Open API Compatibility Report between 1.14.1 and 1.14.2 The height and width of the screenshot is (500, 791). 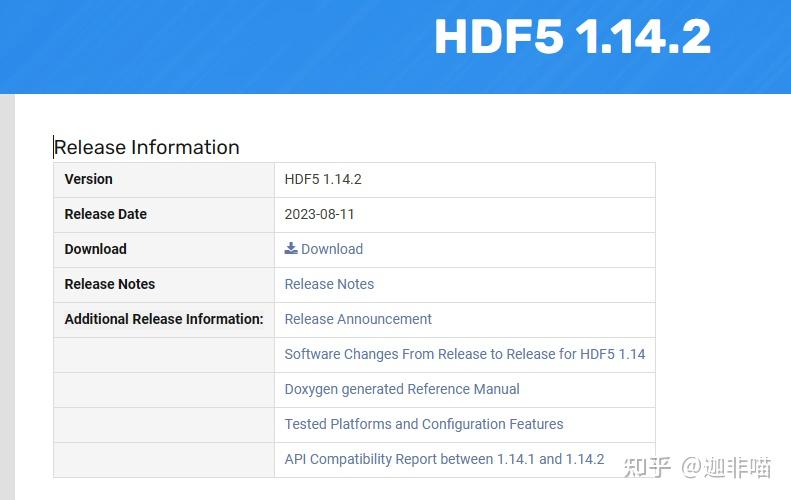pos(444,459)
